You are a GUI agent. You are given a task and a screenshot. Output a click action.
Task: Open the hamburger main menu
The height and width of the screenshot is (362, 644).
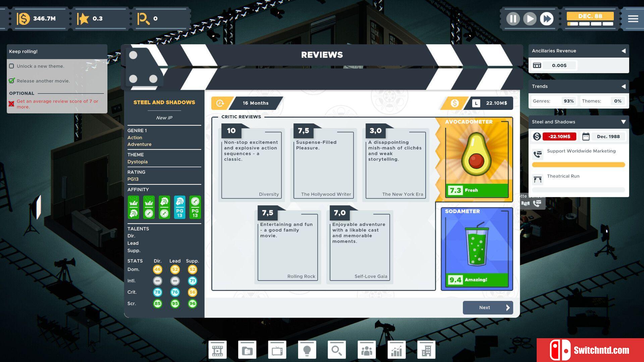[633, 18]
